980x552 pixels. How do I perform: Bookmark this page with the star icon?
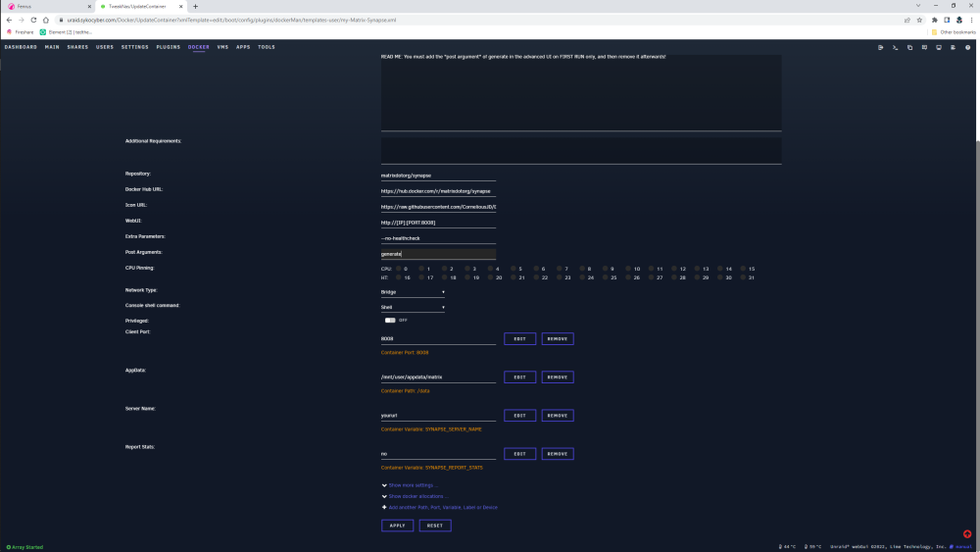(919, 20)
